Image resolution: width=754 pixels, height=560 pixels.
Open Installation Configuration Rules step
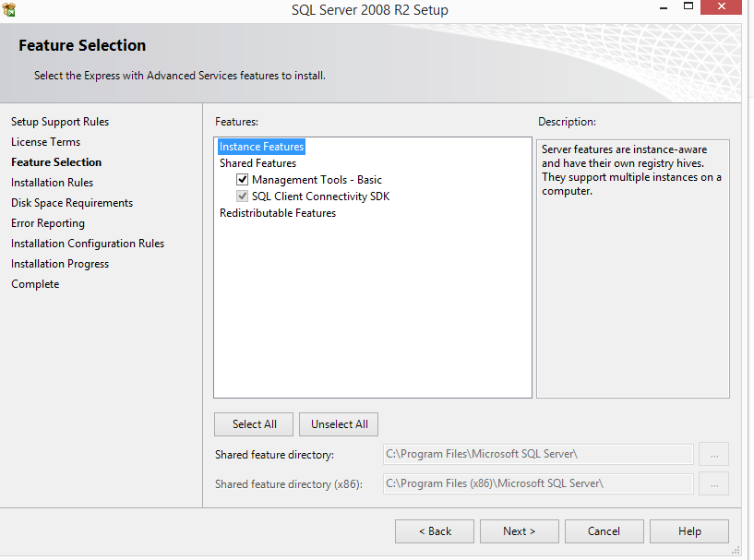click(88, 244)
